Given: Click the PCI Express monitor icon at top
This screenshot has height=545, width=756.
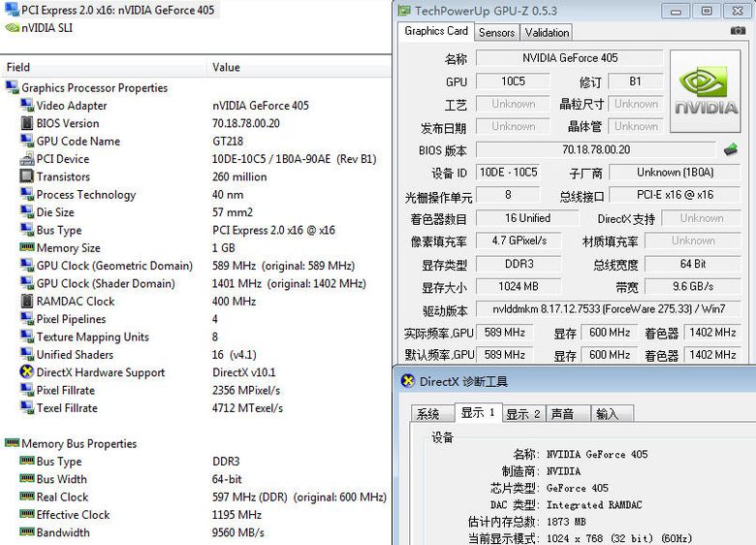Looking at the screenshot, I should pyautogui.click(x=12, y=9).
